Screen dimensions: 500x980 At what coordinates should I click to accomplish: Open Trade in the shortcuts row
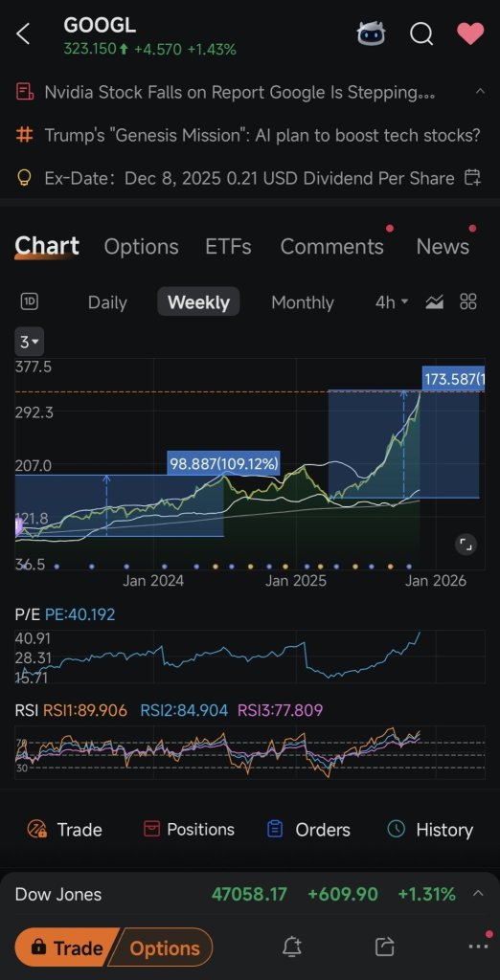pos(64,830)
